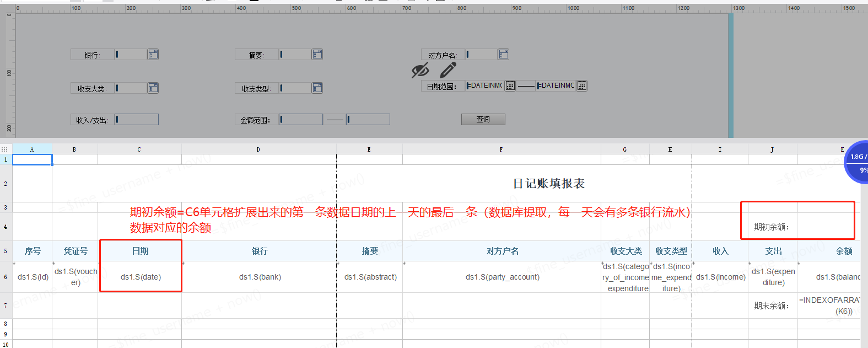Click the 收支大类 combo box icon

(x=153, y=88)
